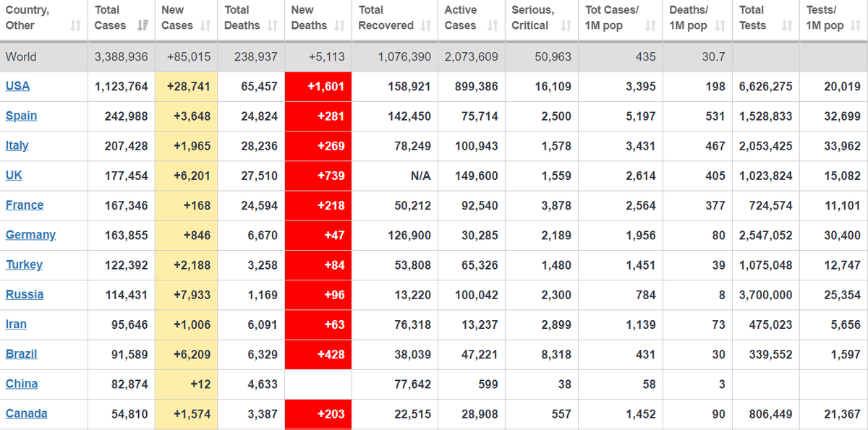The width and height of the screenshot is (868, 430).
Task: Select USA total cases 1,123,764
Action: click(x=122, y=86)
